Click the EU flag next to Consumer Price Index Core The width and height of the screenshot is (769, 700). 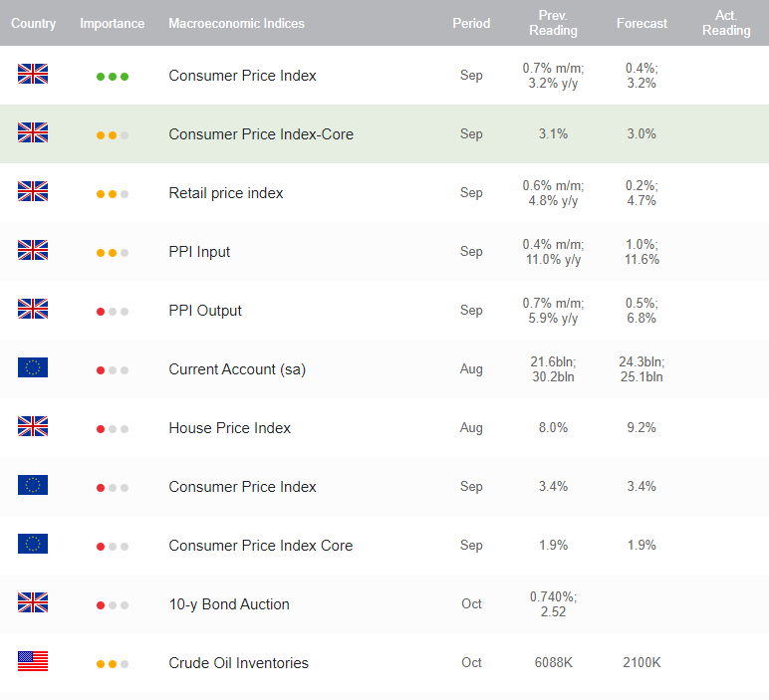point(33,544)
